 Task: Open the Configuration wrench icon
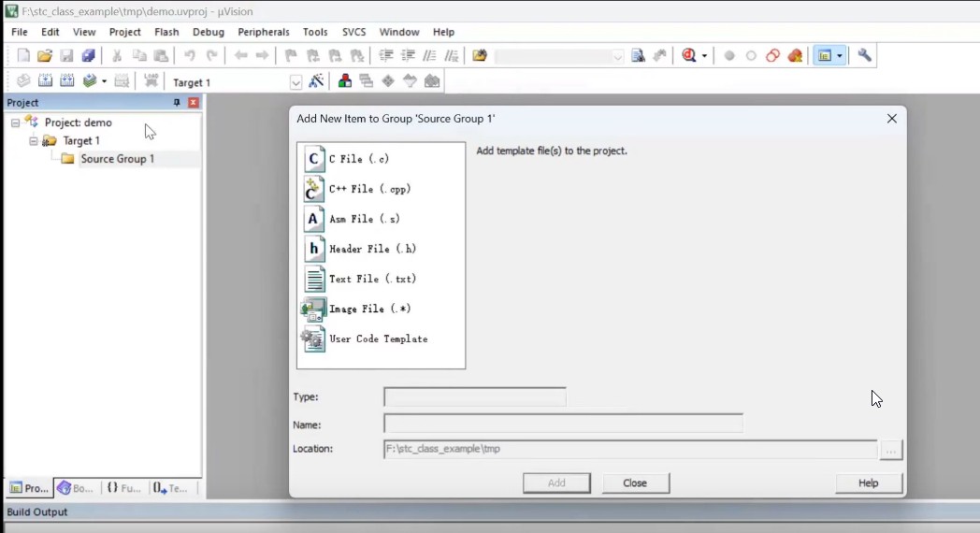point(864,56)
